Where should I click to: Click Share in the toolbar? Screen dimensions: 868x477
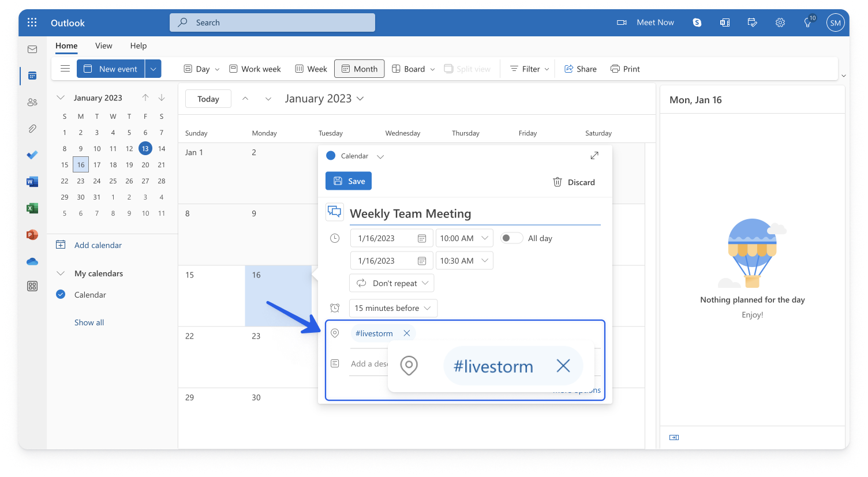[581, 69]
